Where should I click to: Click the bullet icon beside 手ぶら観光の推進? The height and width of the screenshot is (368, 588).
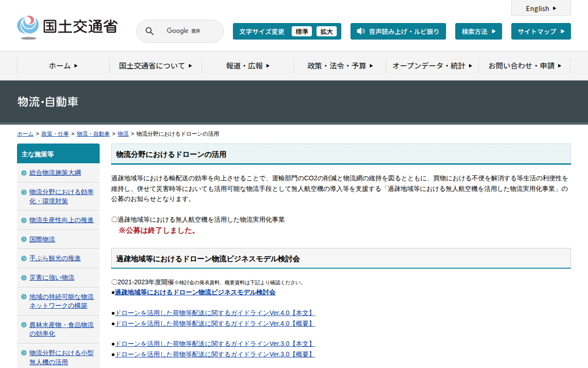[x=24, y=259]
